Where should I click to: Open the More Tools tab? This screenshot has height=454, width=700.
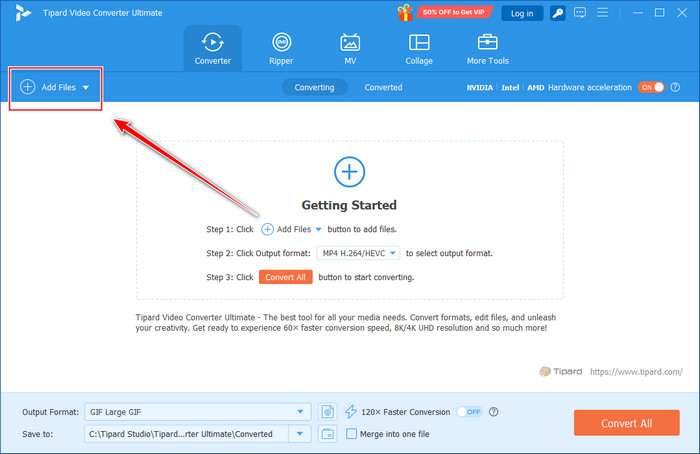[488, 48]
